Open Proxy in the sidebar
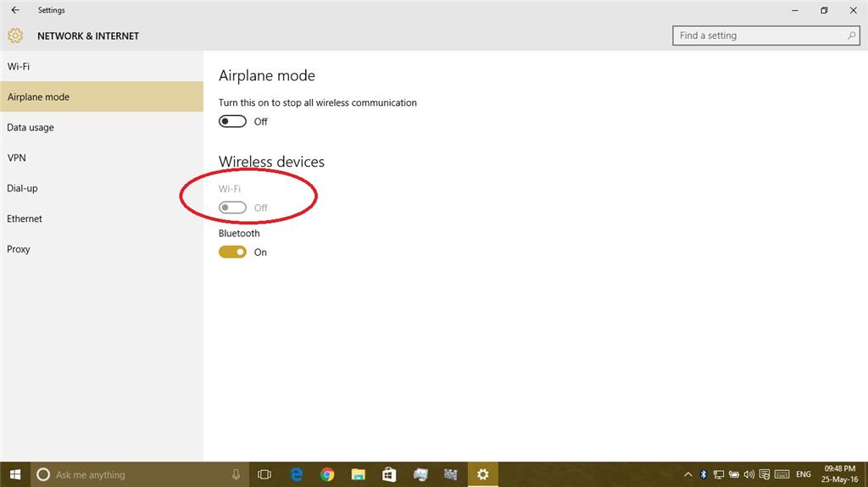The height and width of the screenshot is (487, 868). pos(102,249)
